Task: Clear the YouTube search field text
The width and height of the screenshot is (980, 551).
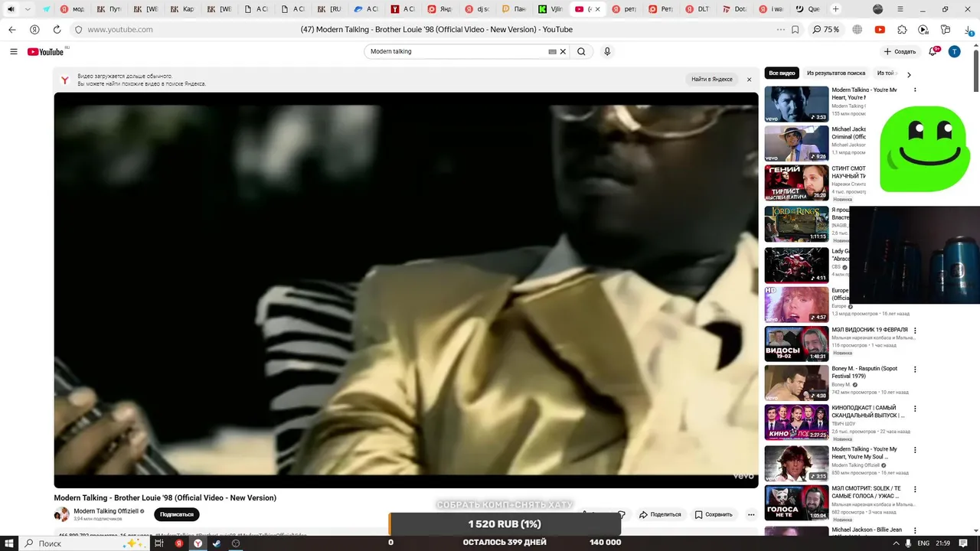Action: (563, 51)
